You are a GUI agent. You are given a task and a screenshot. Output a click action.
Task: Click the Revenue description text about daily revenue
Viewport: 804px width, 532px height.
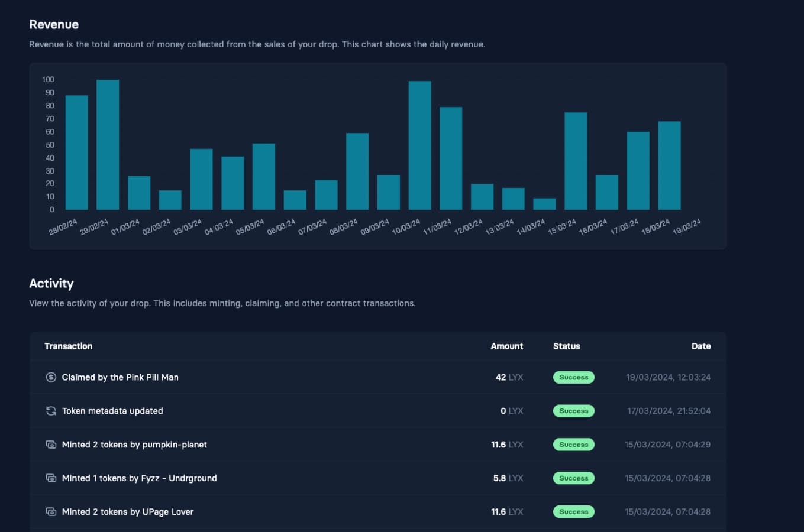(257, 44)
